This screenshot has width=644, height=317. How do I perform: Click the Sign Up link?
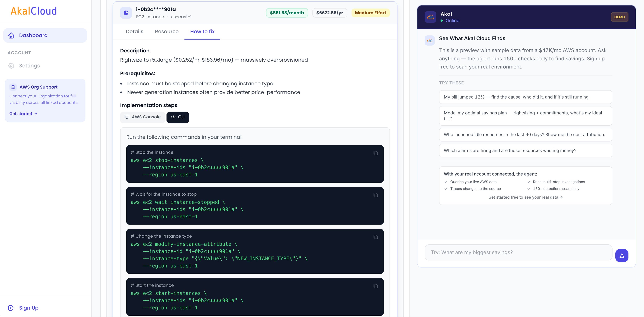click(29, 308)
